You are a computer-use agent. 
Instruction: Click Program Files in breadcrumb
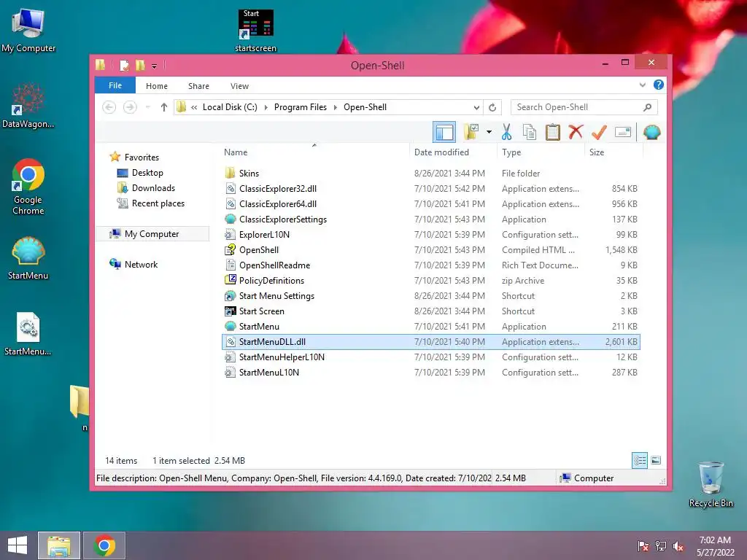tap(301, 107)
